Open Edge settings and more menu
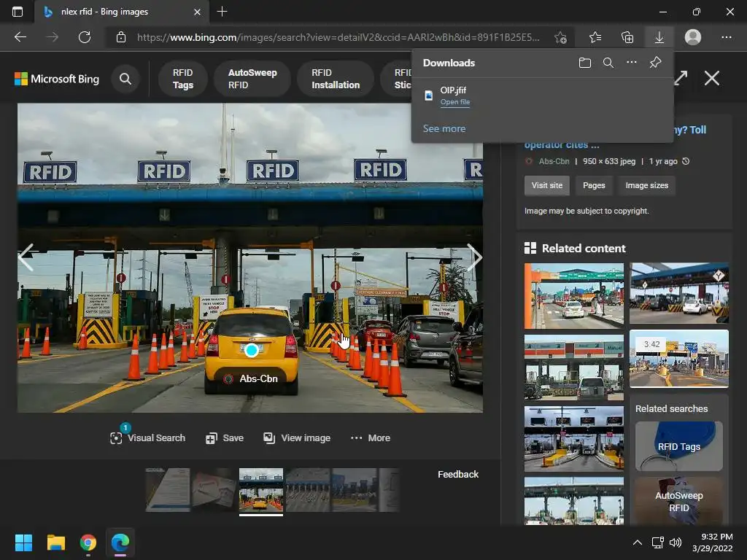 click(726, 37)
